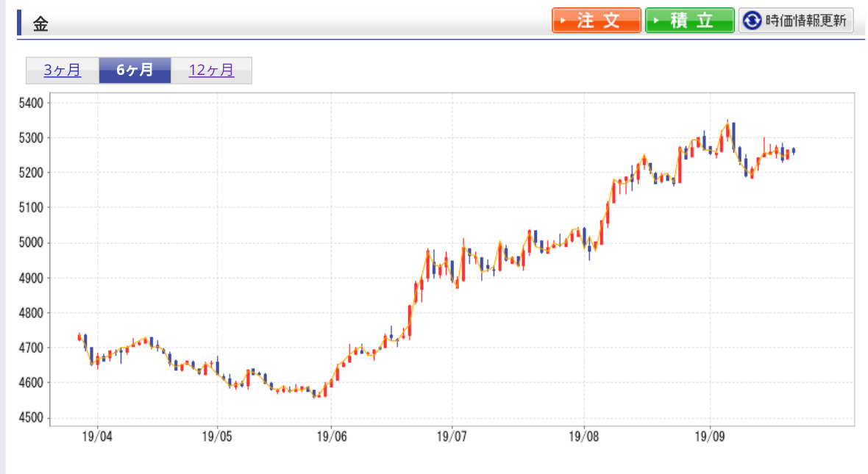Click the 金 section heading
The image size is (868, 474).
[40, 24]
